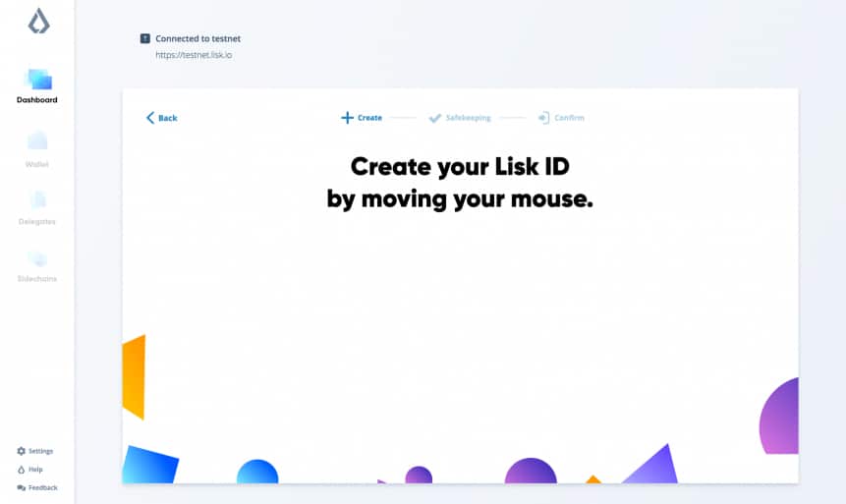This screenshot has height=504, width=846.
Task: Click the Lisk logo in sidebar
Action: click(36, 21)
